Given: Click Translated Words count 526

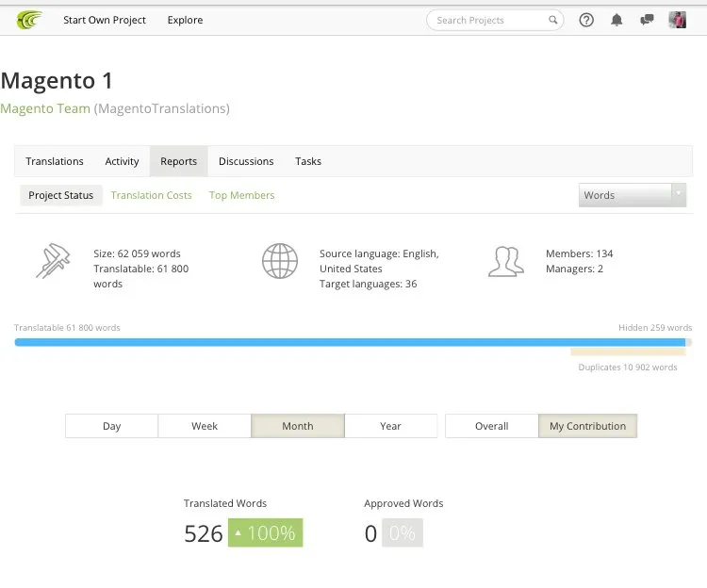Looking at the screenshot, I should tap(204, 533).
